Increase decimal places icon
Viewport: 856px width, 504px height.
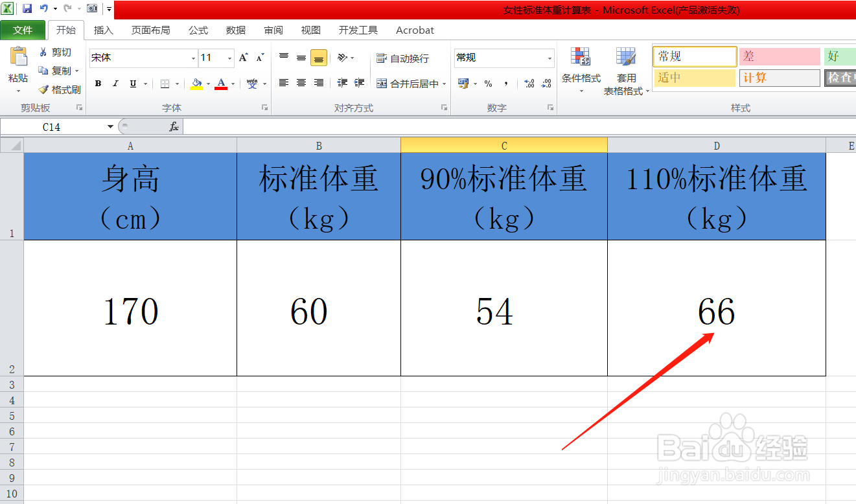(529, 84)
